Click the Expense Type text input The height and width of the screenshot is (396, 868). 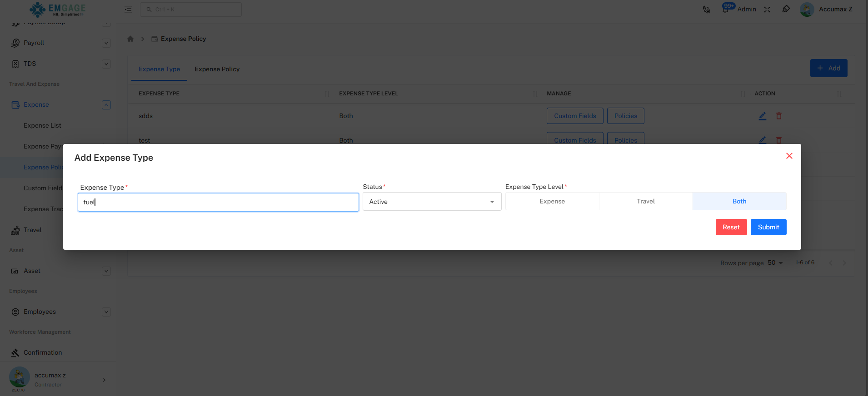218,202
